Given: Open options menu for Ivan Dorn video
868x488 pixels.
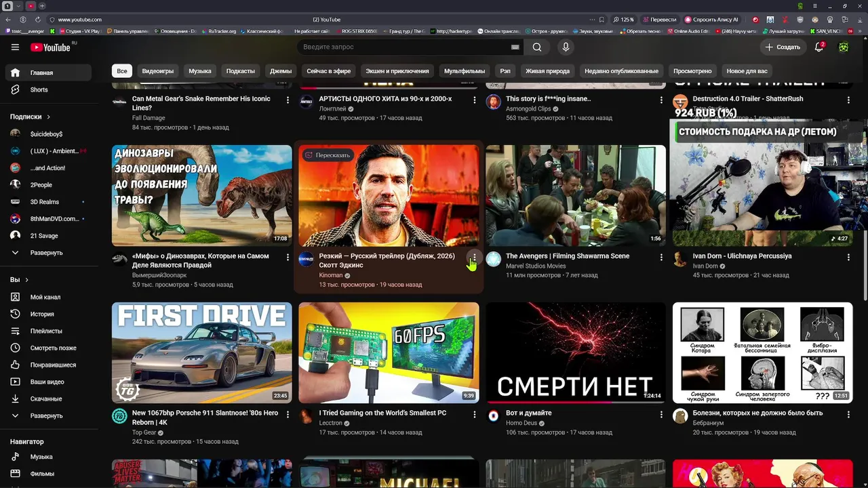Looking at the screenshot, I should click(x=848, y=258).
